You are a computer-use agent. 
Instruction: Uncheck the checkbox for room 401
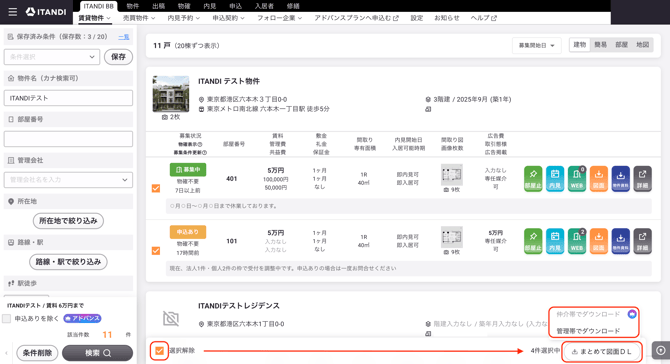click(x=156, y=188)
